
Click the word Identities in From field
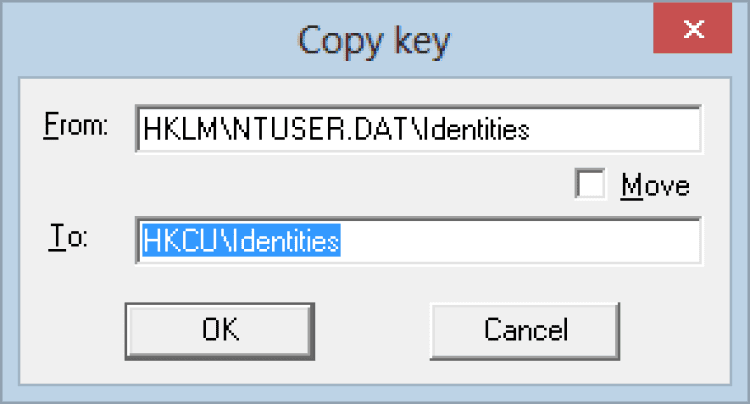[387, 129]
